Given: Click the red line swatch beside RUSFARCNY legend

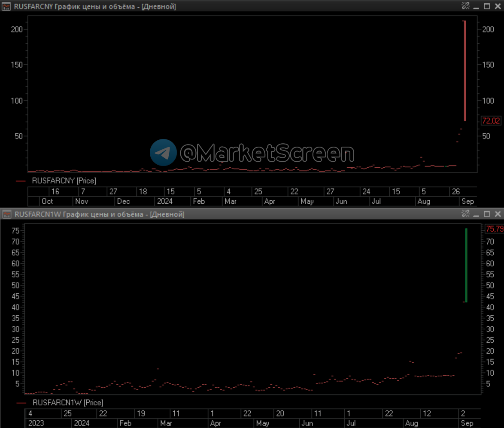Looking at the screenshot, I should (21, 181).
